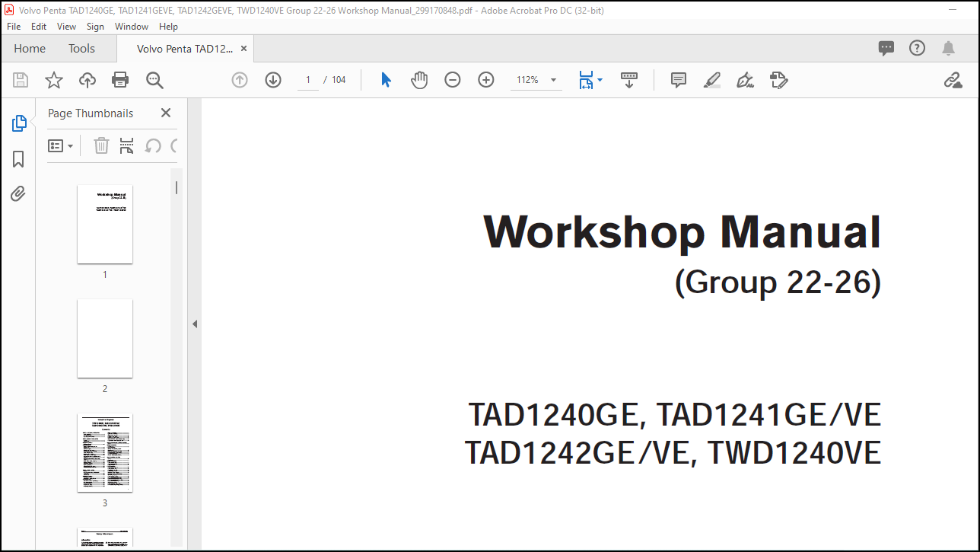Image resolution: width=980 pixels, height=552 pixels.
Task: Click the thumbnails panel scrollbar
Action: [177, 187]
